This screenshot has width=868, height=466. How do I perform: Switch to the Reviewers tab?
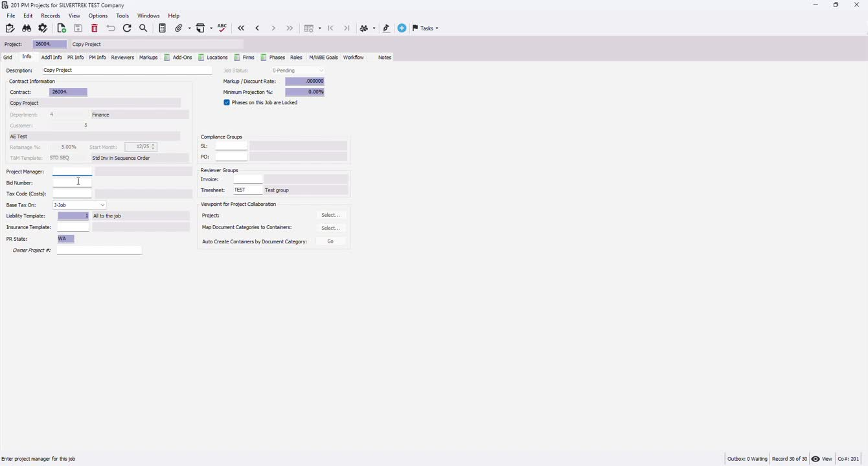(122, 58)
